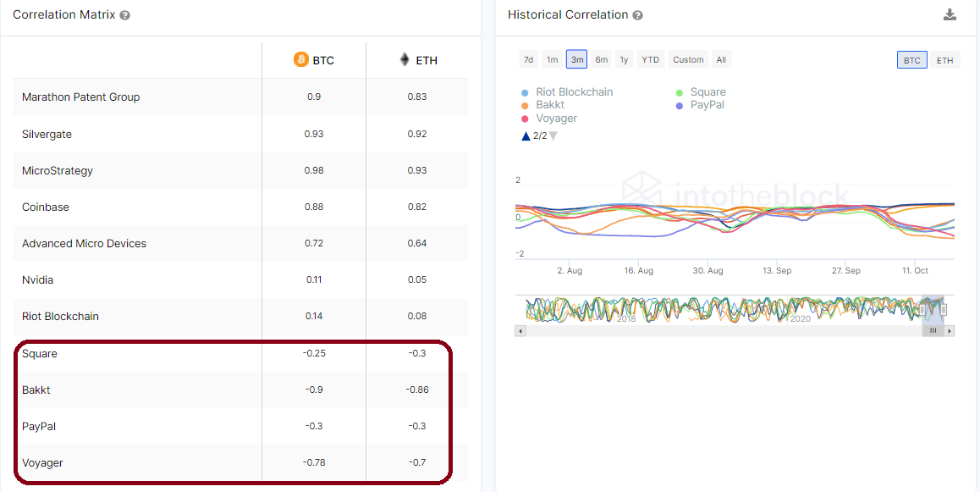Switch the chart to ETH correlation
Screen dimensions: 980x492
point(944,60)
